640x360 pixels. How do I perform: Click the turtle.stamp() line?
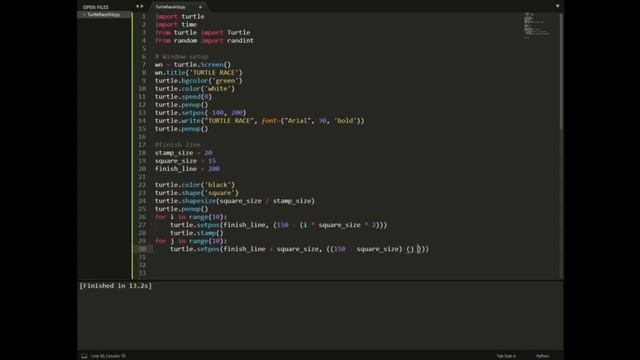coord(197,233)
